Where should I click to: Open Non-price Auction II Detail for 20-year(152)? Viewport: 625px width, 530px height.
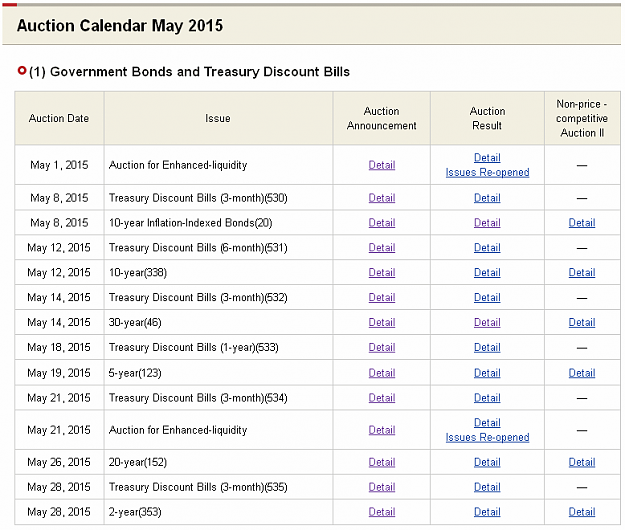tap(582, 462)
